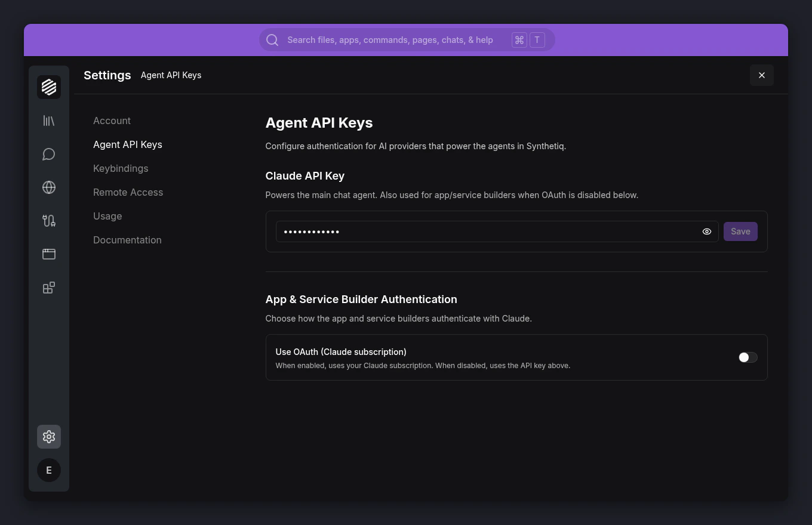Click the Save button for API key

740,231
